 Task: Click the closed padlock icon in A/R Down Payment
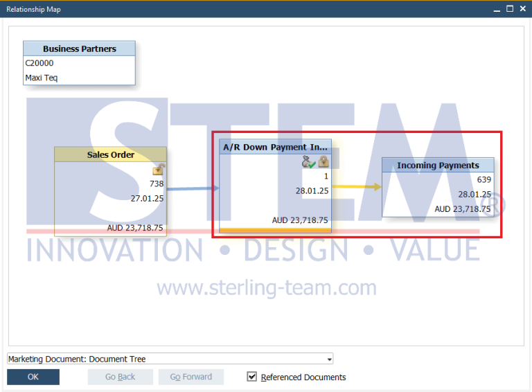(x=323, y=162)
